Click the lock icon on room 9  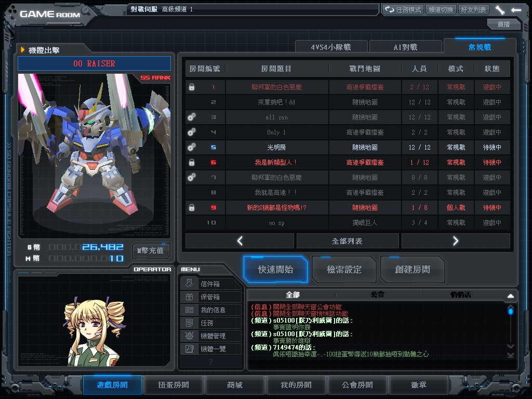click(192, 208)
